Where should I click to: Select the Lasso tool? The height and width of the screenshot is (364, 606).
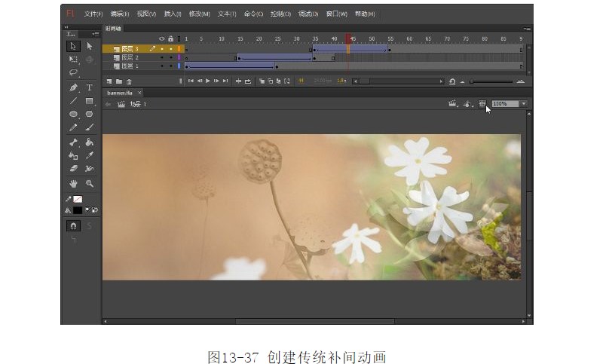73,73
